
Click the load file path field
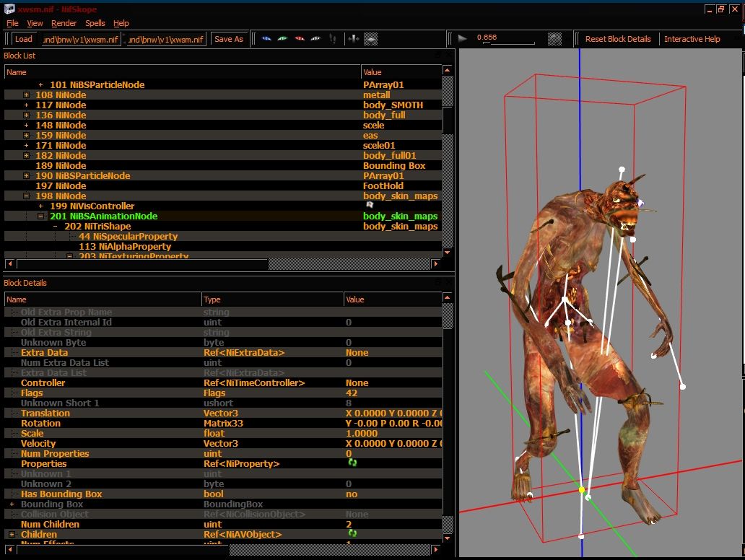pos(81,40)
